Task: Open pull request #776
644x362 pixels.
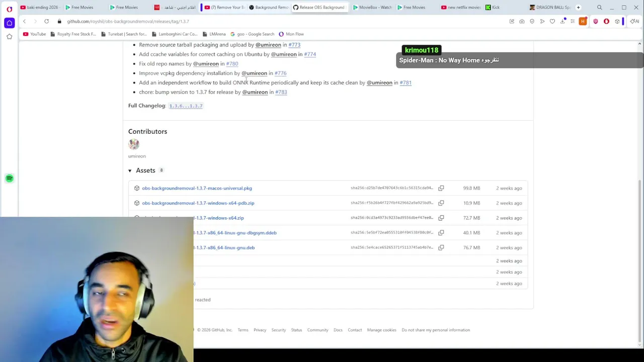Action: [280, 73]
